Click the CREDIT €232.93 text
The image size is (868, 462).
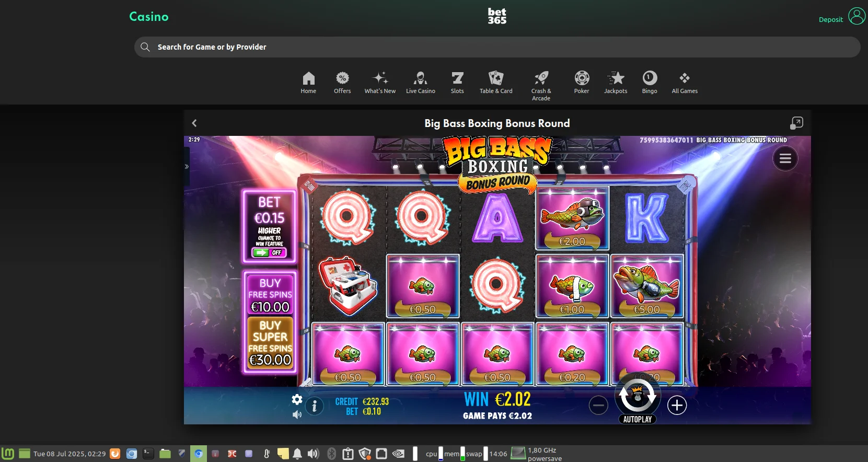point(362,401)
